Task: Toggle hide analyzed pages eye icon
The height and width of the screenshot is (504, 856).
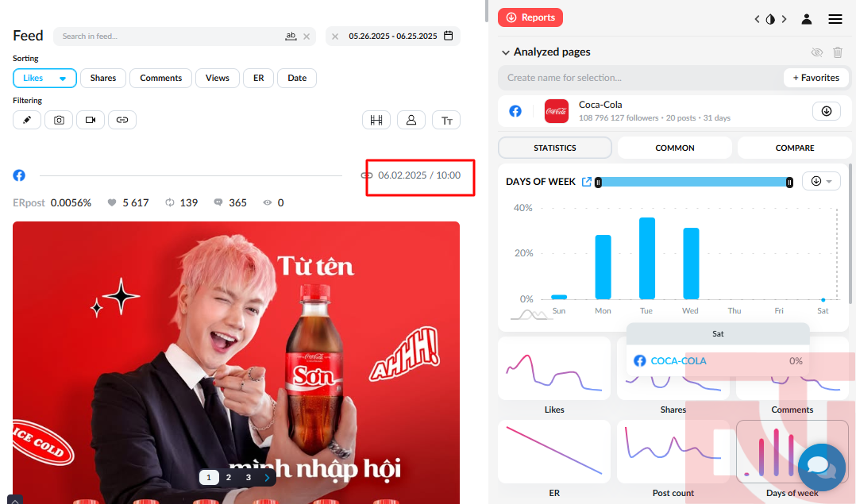Action: tap(816, 52)
